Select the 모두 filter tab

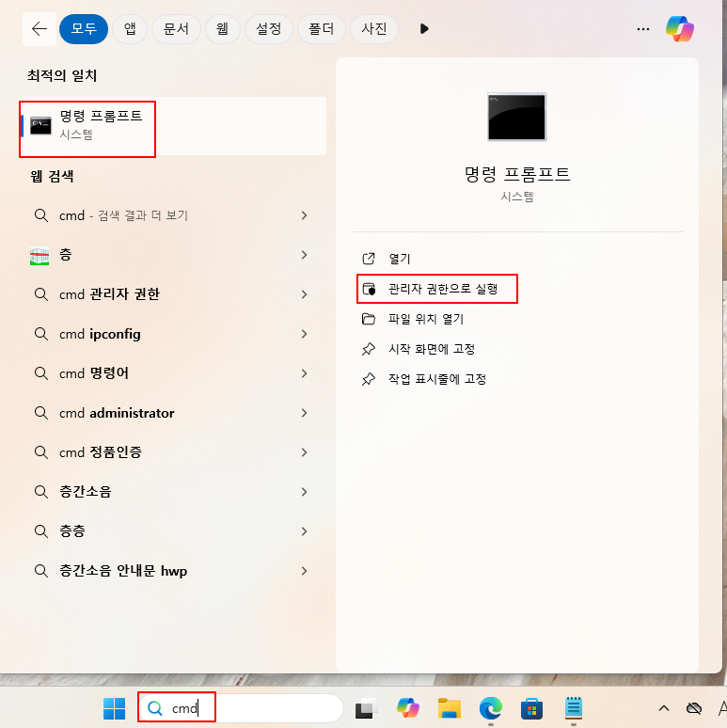(84, 29)
